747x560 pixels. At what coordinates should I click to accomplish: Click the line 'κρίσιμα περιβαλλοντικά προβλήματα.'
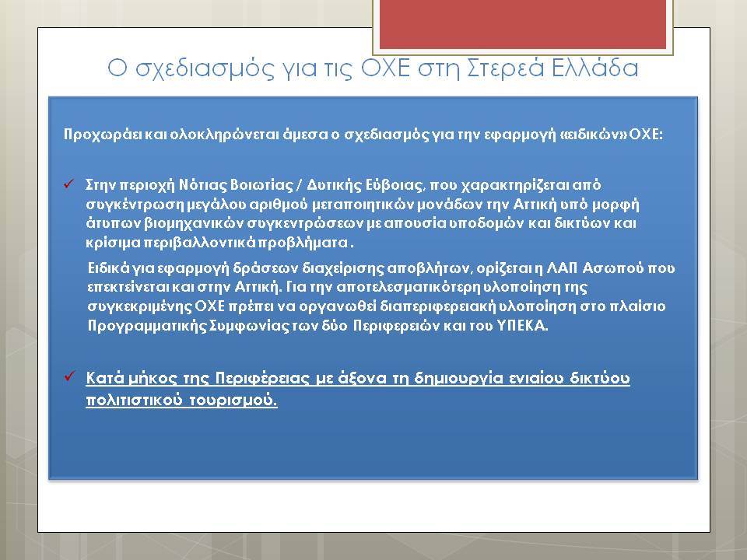219,243
